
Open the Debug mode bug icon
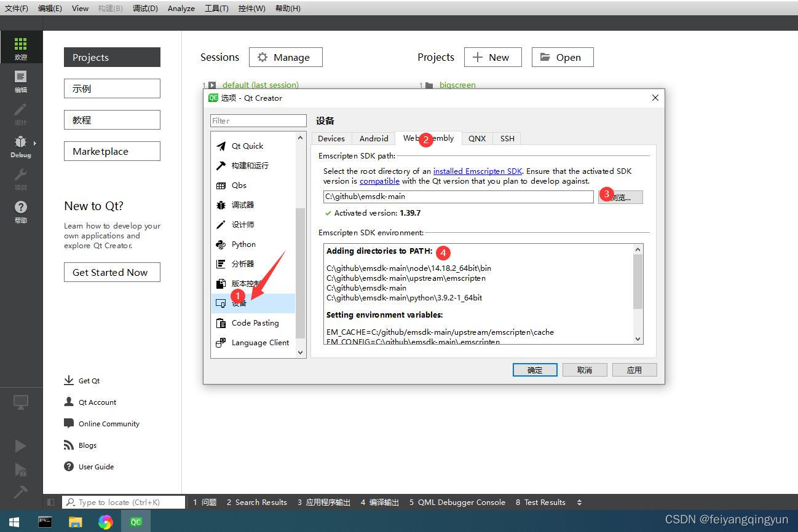coord(21,146)
